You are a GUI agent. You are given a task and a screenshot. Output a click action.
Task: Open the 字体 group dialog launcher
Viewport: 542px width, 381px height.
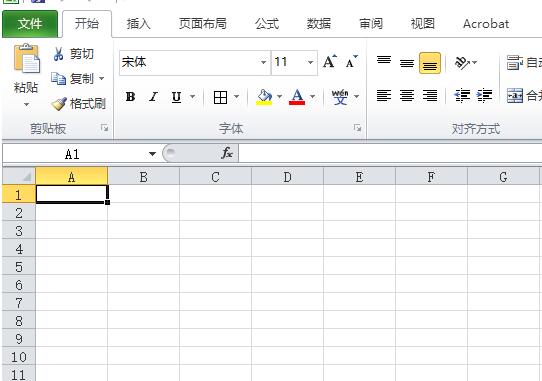[x=357, y=128]
